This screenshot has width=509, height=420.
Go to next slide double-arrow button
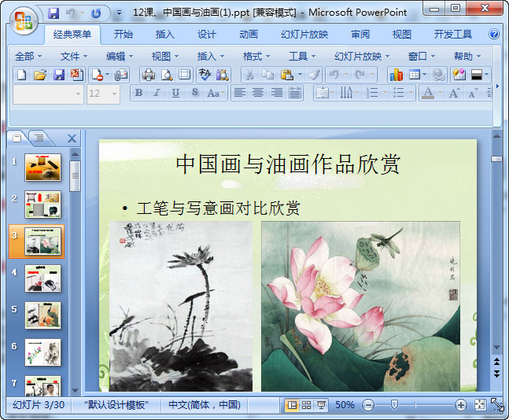(x=497, y=374)
